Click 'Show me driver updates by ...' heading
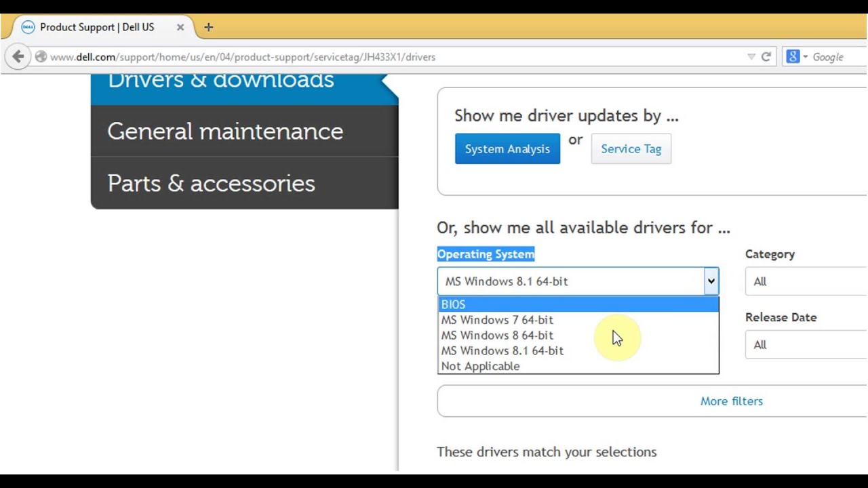The image size is (868, 488). pos(566,116)
